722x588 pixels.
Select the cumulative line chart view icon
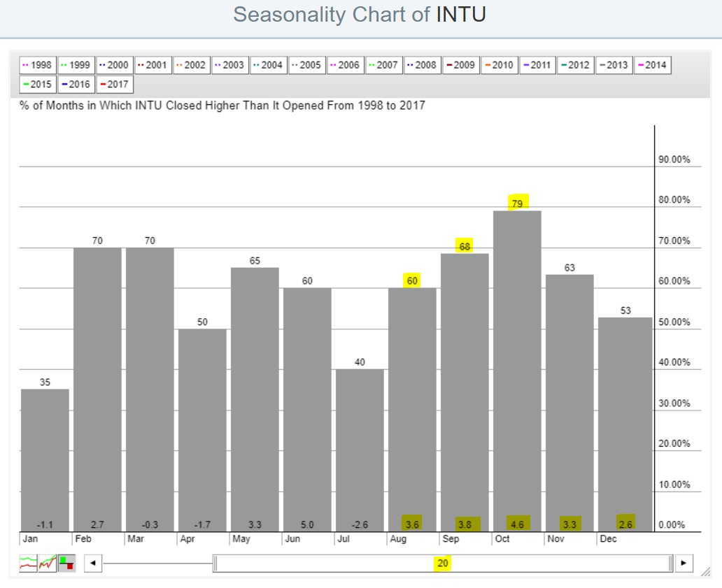[48, 563]
